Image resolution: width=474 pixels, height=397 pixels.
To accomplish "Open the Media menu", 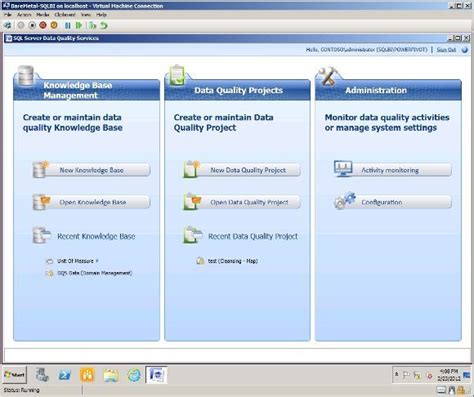I will [x=43, y=15].
